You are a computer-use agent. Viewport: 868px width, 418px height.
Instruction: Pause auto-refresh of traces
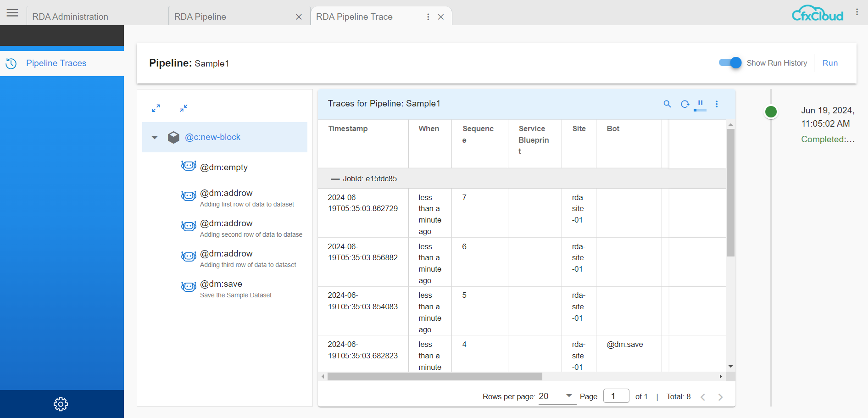[x=700, y=103]
